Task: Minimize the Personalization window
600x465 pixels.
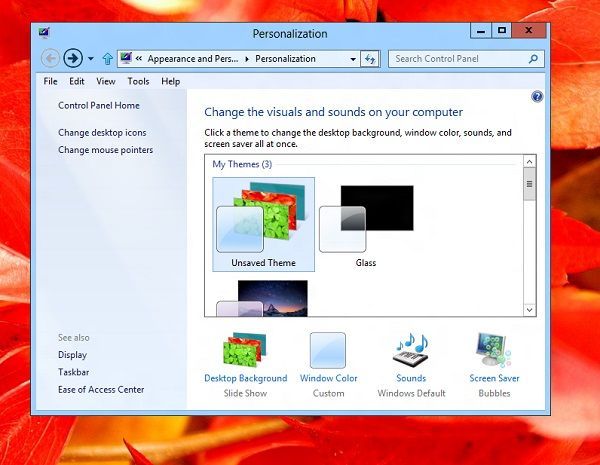Action: coord(481,31)
